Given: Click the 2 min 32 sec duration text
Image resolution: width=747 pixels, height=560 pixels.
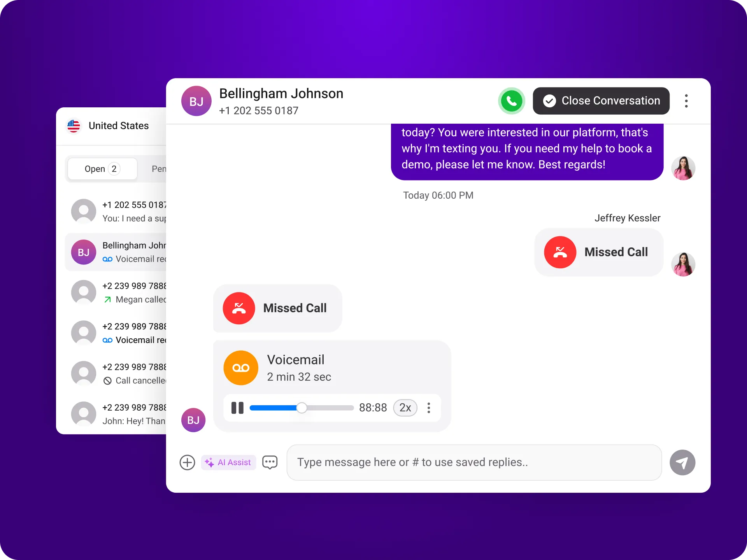Looking at the screenshot, I should click(x=299, y=377).
